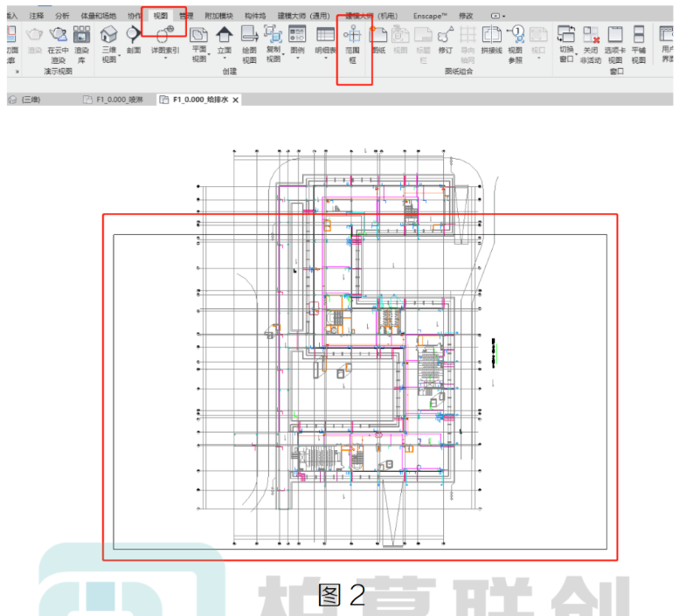Open the Enscape ribbon tab
This screenshot has width=686, height=616.
tap(430, 16)
